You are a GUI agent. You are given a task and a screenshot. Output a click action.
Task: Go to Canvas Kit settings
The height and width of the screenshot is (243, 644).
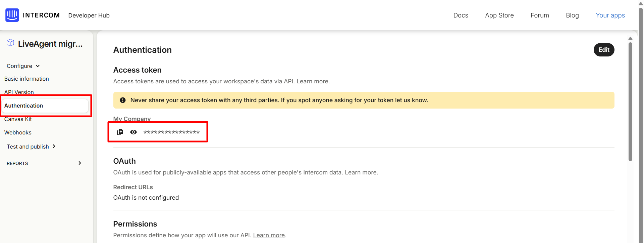(x=18, y=119)
